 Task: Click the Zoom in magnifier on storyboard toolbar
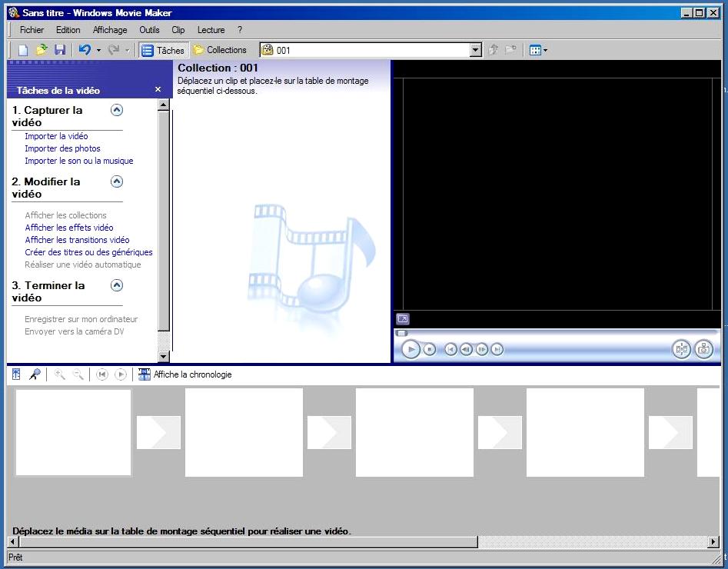(x=59, y=374)
